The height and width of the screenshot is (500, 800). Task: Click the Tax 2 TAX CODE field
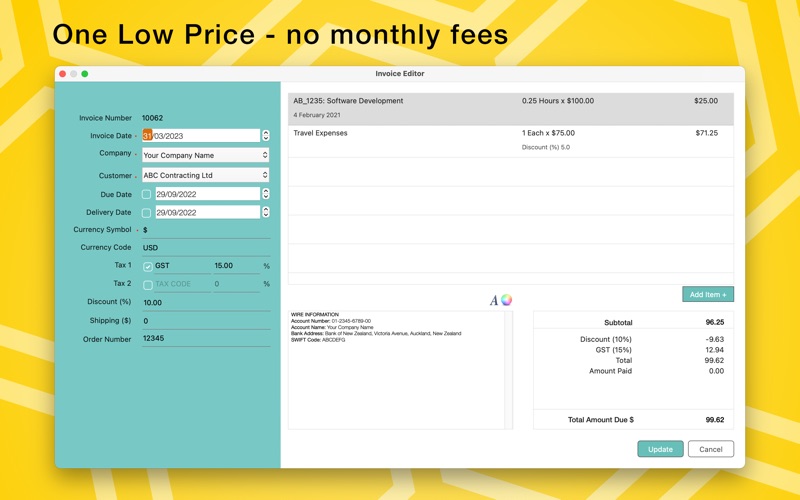click(182, 284)
